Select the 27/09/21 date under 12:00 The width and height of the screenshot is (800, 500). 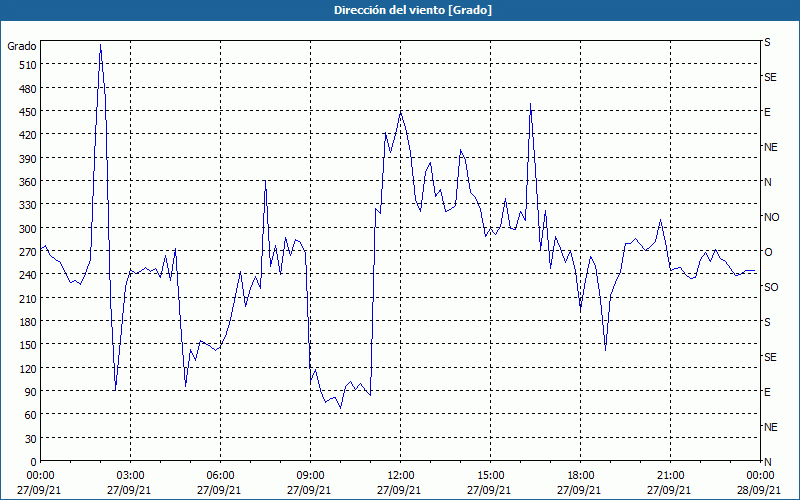click(x=399, y=490)
